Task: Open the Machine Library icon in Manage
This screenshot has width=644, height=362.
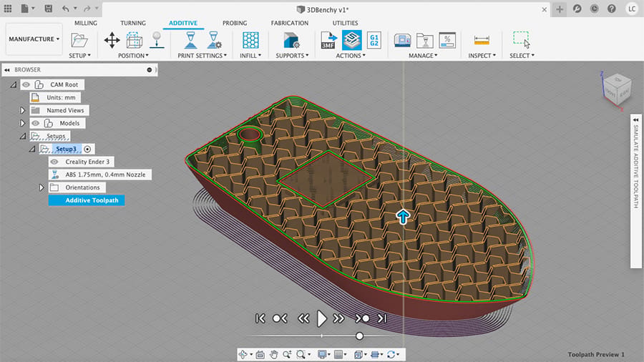Action: [x=402, y=40]
